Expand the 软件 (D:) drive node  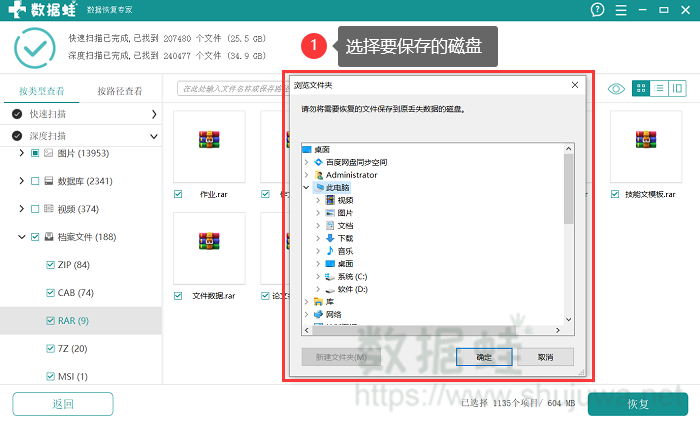318,289
